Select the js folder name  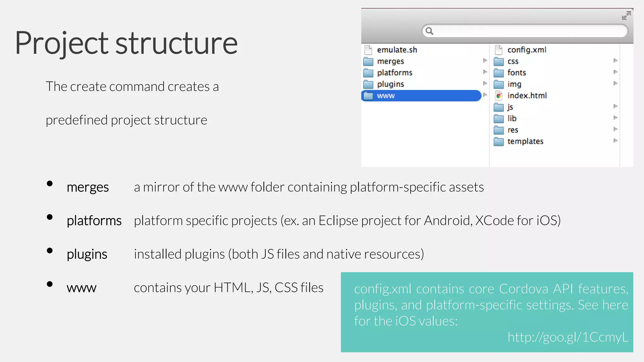[510, 107]
